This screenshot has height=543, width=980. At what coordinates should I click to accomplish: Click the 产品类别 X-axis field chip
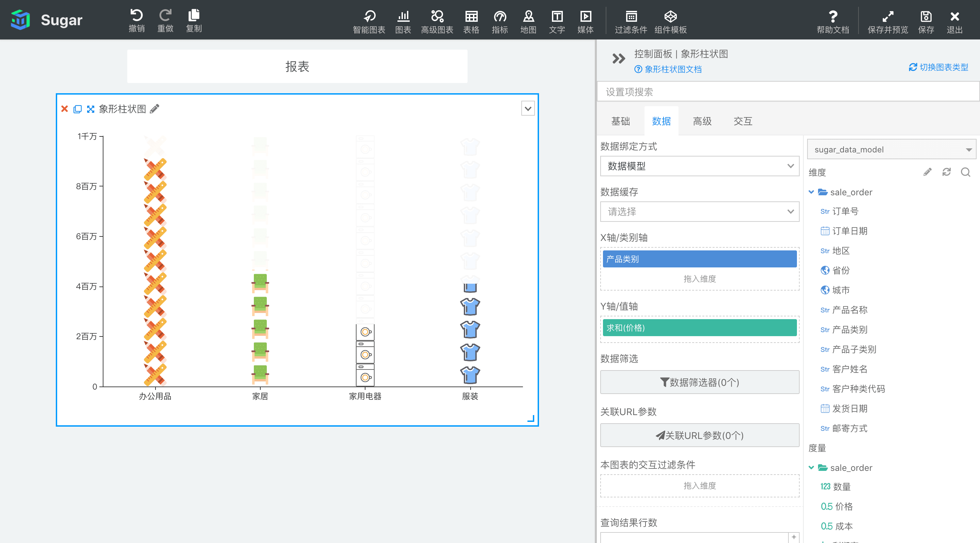(x=700, y=259)
